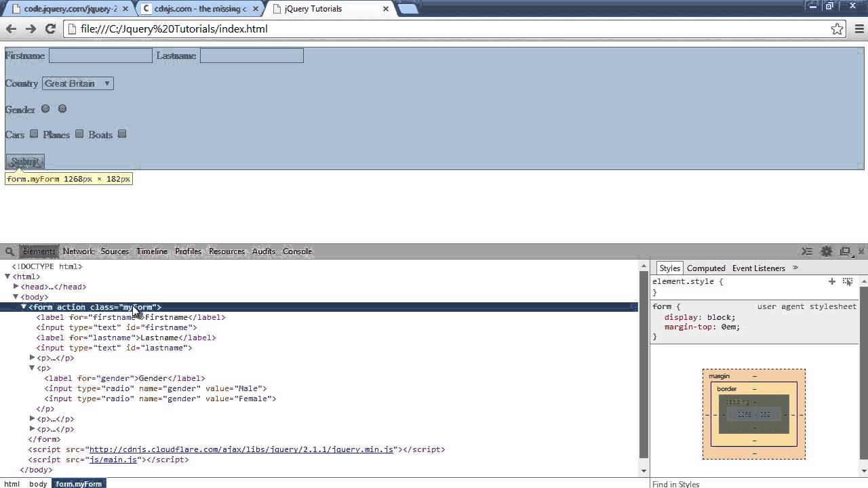Image resolution: width=868 pixels, height=488 pixels.
Task: Bookmark this page with the star icon
Action: point(837,28)
